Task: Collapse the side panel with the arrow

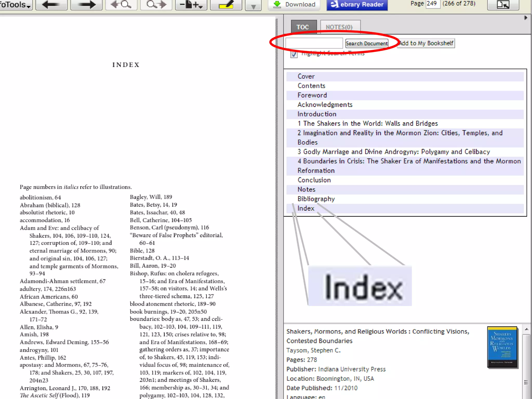Action: click(x=526, y=18)
